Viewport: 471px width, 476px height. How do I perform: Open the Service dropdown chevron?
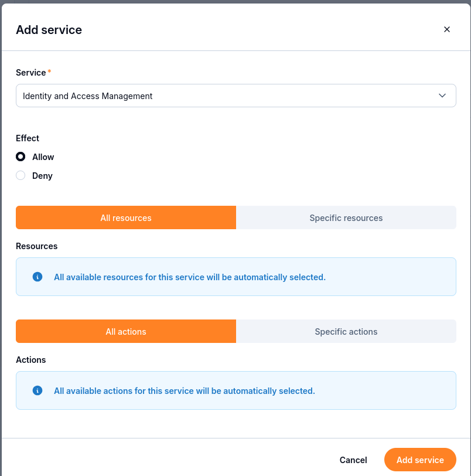pos(442,96)
